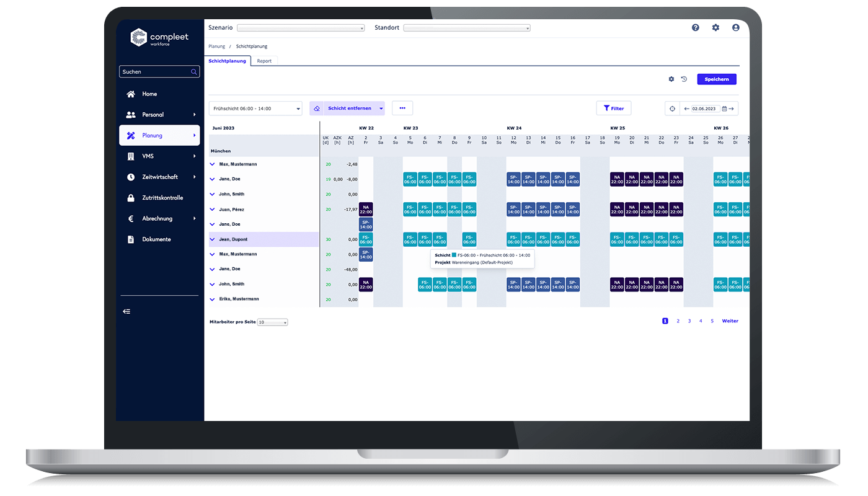Image resolution: width=868 pixels, height=496 pixels.
Task: Select the eraser tool next to Schicht entfernen
Action: (x=317, y=108)
